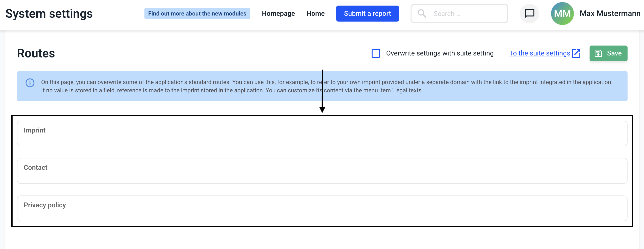Click the Submit a report button
Image resolution: width=644 pixels, height=249 pixels.
(x=367, y=14)
